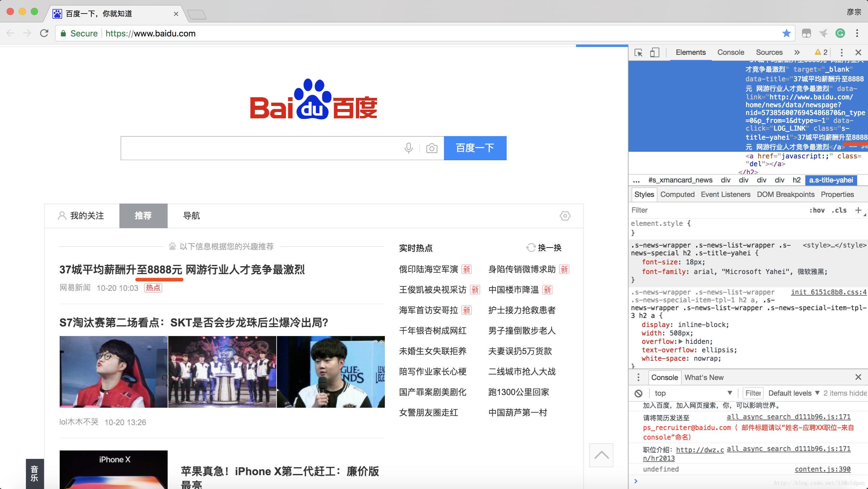Viewport: 868px width, 489px height.
Task: Open the 音乐 side tab
Action: tap(35, 474)
